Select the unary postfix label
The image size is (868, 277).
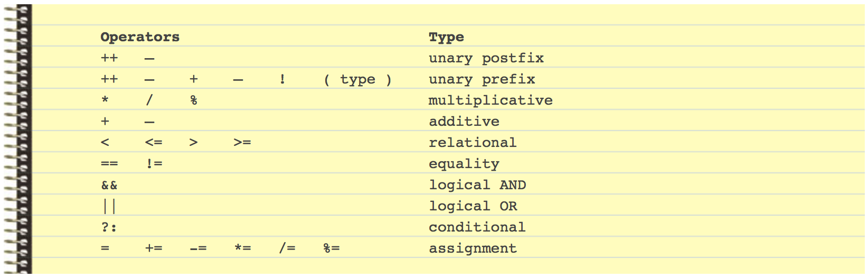pyautogui.click(x=486, y=58)
